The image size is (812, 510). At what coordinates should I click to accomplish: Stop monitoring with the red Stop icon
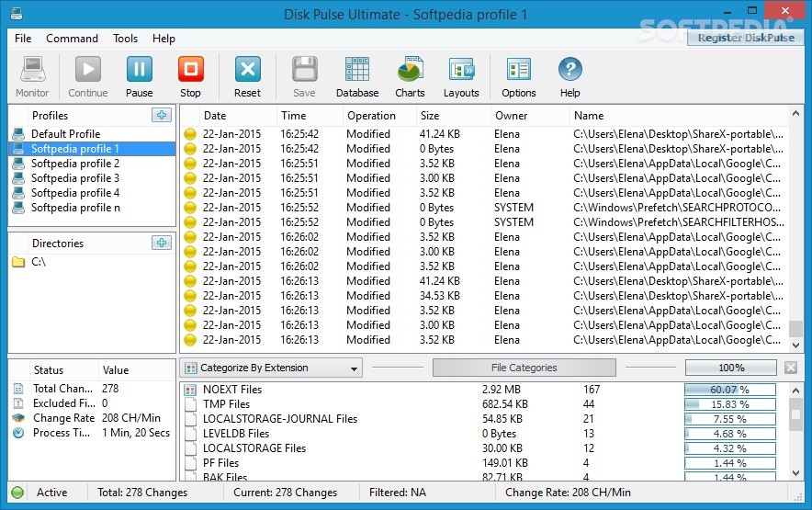[190, 70]
